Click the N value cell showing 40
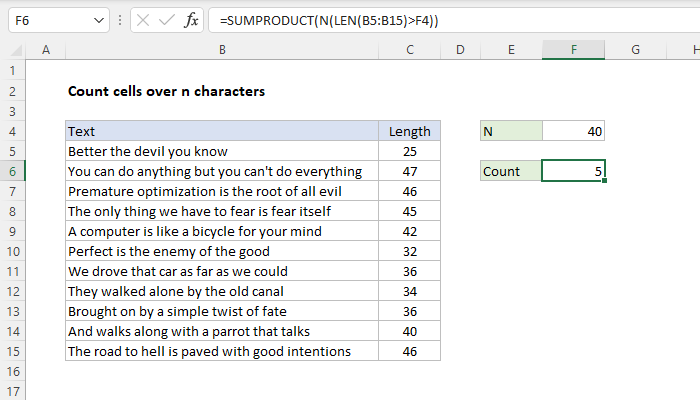Viewport: 700px width, 400px height. (x=574, y=131)
